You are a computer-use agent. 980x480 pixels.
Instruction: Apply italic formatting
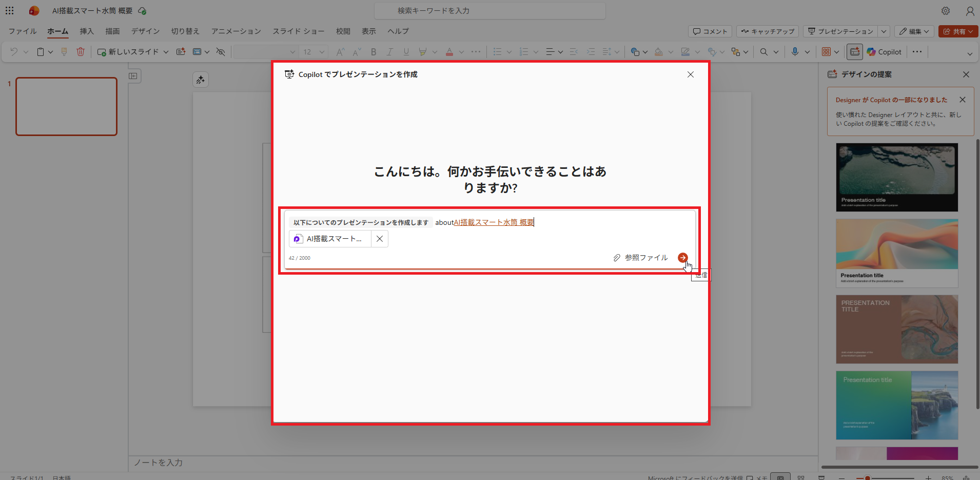coord(390,51)
